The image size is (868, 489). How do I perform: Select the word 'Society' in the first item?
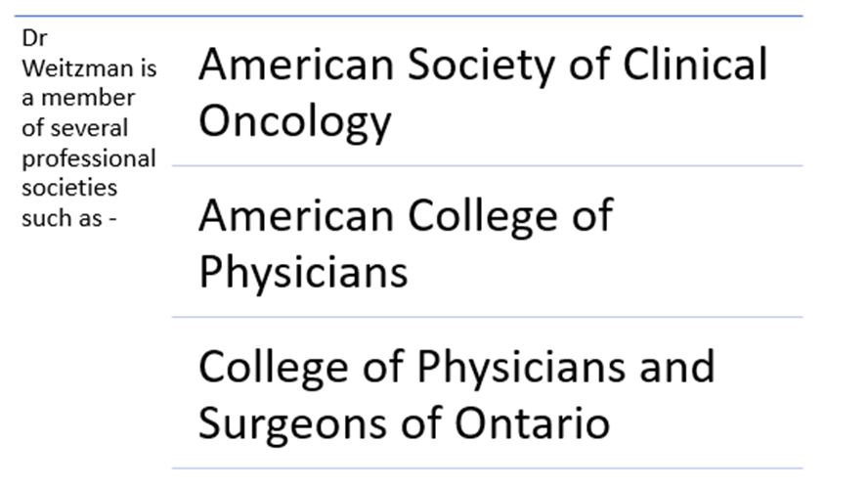click(x=481, y=67)
